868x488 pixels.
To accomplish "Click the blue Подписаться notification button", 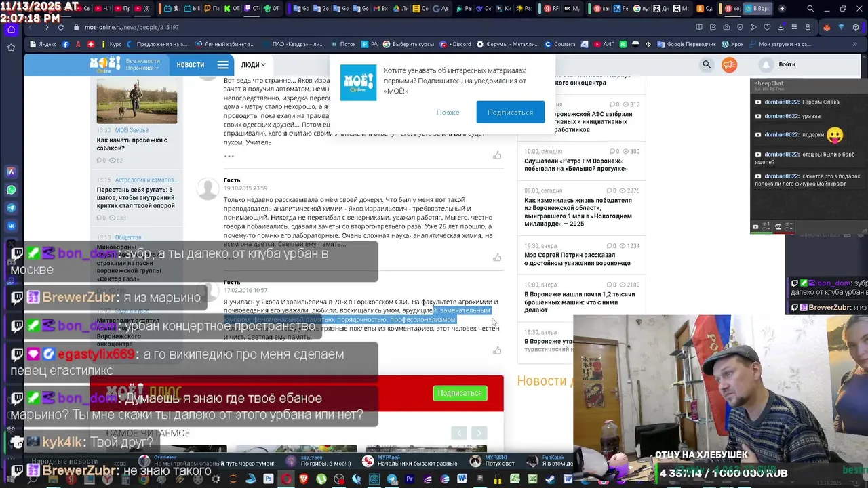I will pyautogui.click(x=510, y=112).
